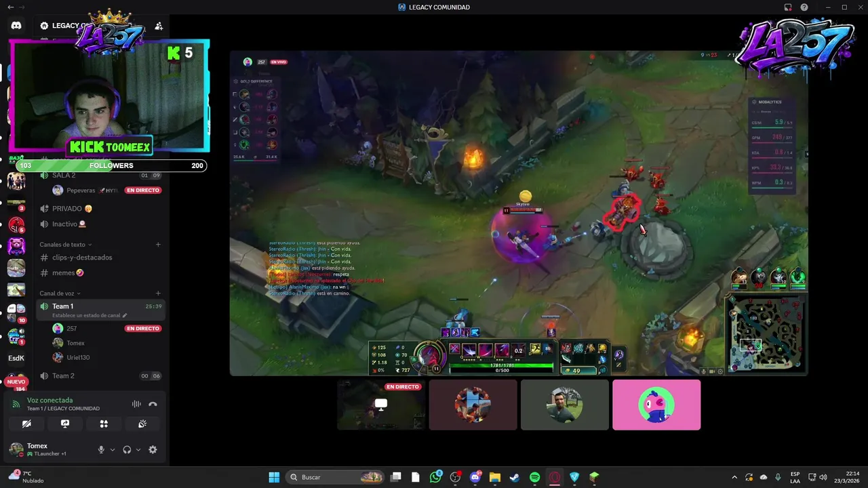Image resolution: width=868 pixels, height=488 pixels.
Task: Select the Team 1 voice channel
Action: (100, 310)
